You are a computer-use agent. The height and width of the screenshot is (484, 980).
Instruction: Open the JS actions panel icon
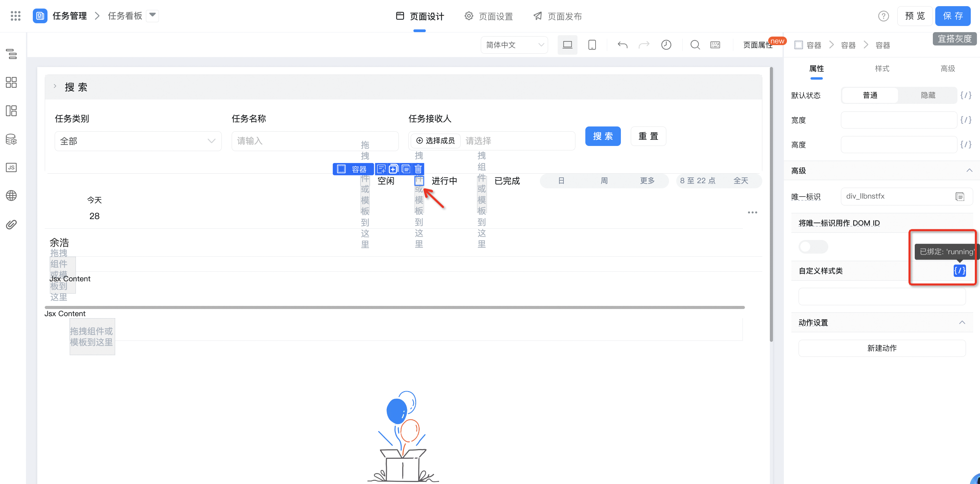click(x=11, y=167)
